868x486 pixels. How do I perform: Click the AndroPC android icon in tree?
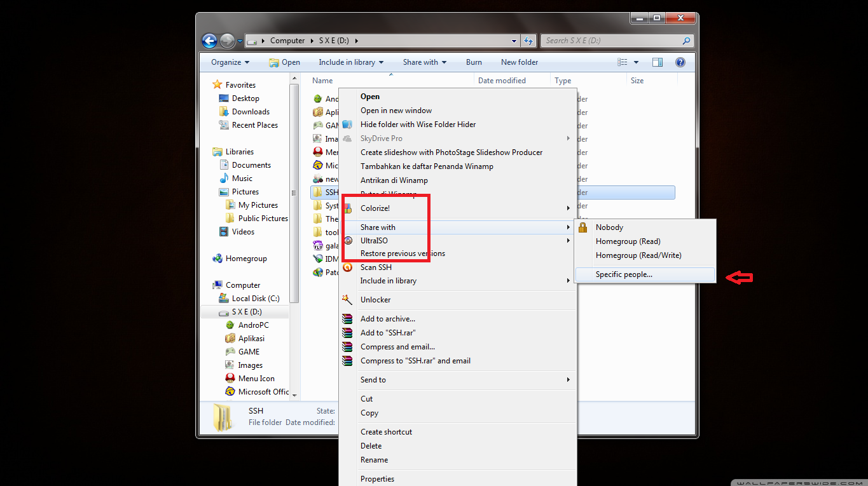click(230, 325)
